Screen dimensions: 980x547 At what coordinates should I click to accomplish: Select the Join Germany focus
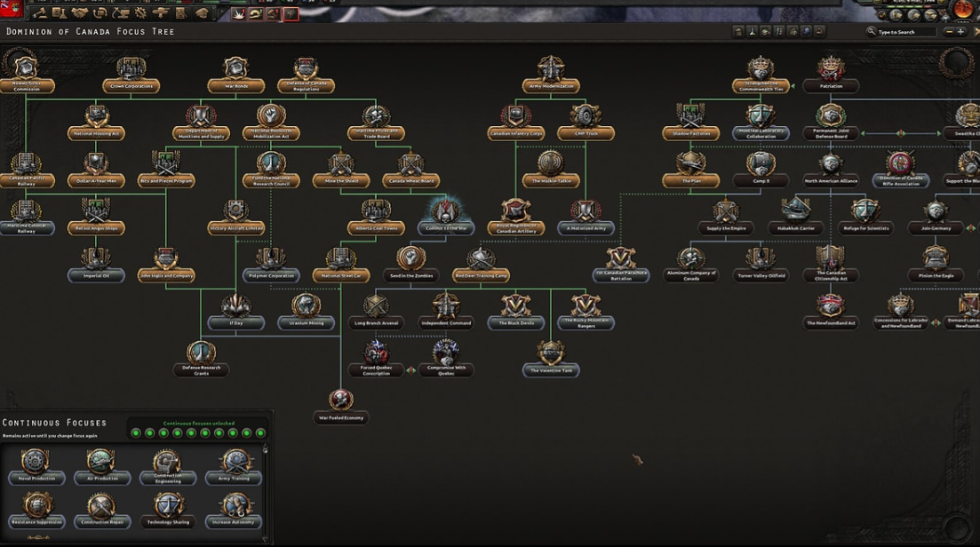[936, 218]
